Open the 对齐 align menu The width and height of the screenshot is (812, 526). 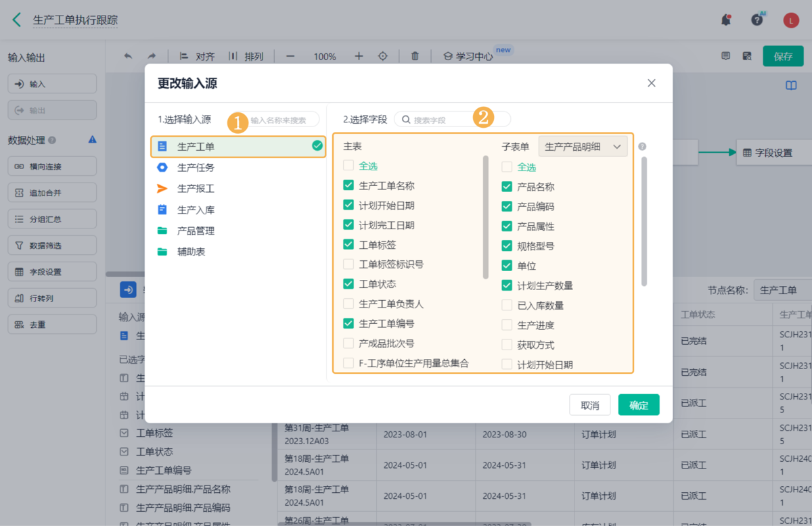tap(197, 56)
